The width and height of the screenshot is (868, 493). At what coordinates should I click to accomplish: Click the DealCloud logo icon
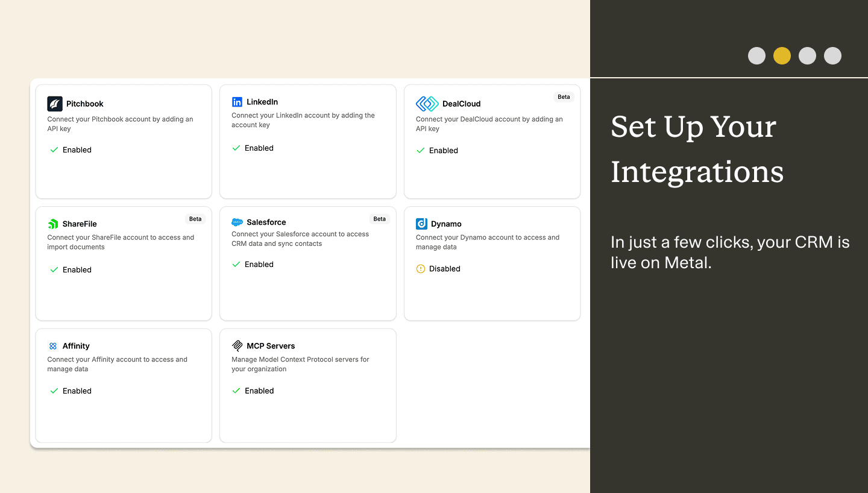point(427,104)
